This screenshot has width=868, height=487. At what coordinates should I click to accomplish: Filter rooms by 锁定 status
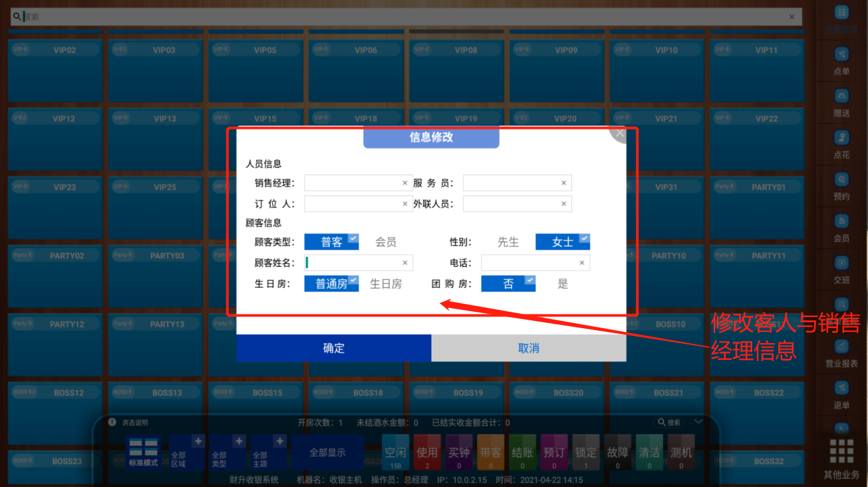tap(586, 452)
